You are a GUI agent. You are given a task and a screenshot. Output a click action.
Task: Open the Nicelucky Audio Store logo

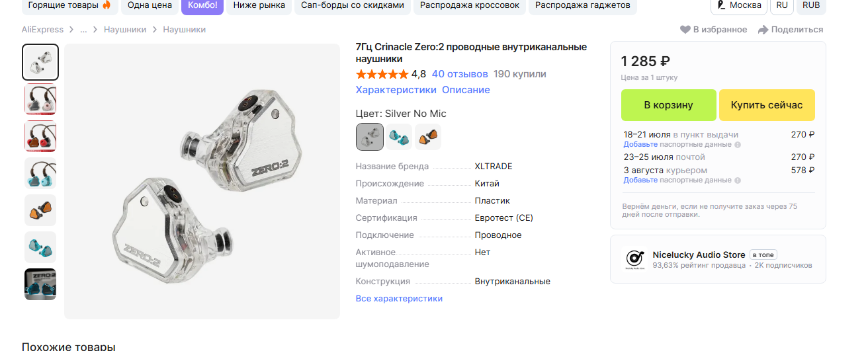[634, 259]
